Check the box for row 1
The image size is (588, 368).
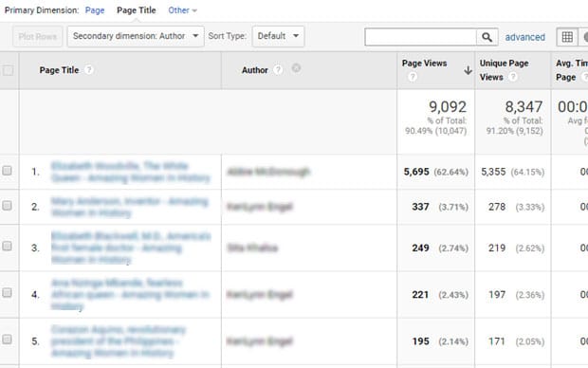8,171
